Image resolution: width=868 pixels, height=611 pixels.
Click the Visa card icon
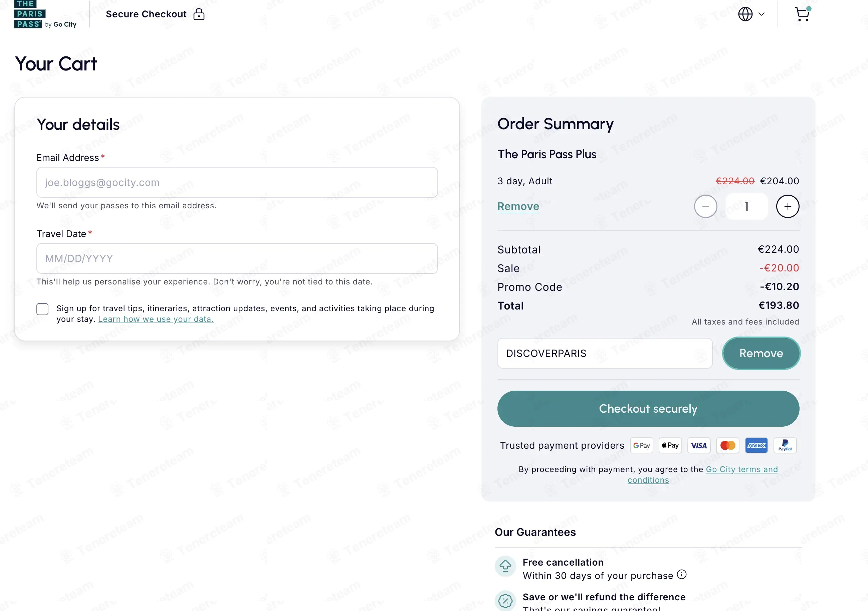point(699,445)
